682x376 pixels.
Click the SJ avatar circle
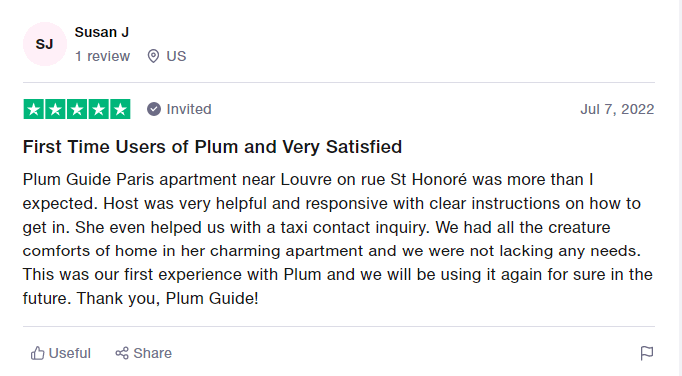pos(45,44)
